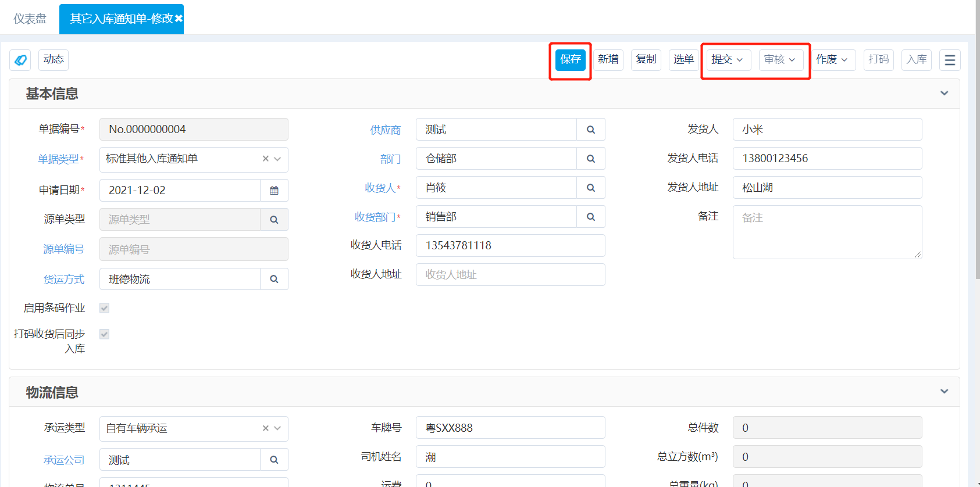This screenshot has width=980, height=487.
Task: Click the 发货人电话 input field
Action: click(x=828, y=159)
